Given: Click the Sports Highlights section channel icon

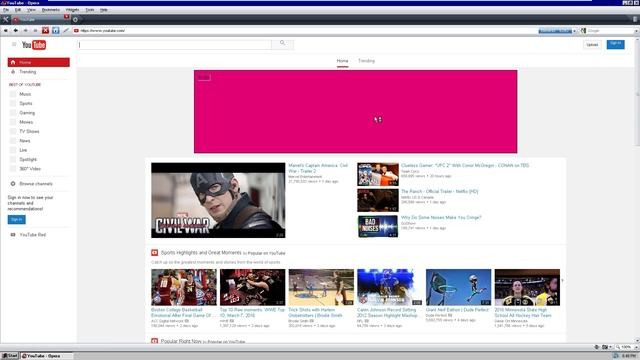Looking at the screenshot, I should coord(155,253).
